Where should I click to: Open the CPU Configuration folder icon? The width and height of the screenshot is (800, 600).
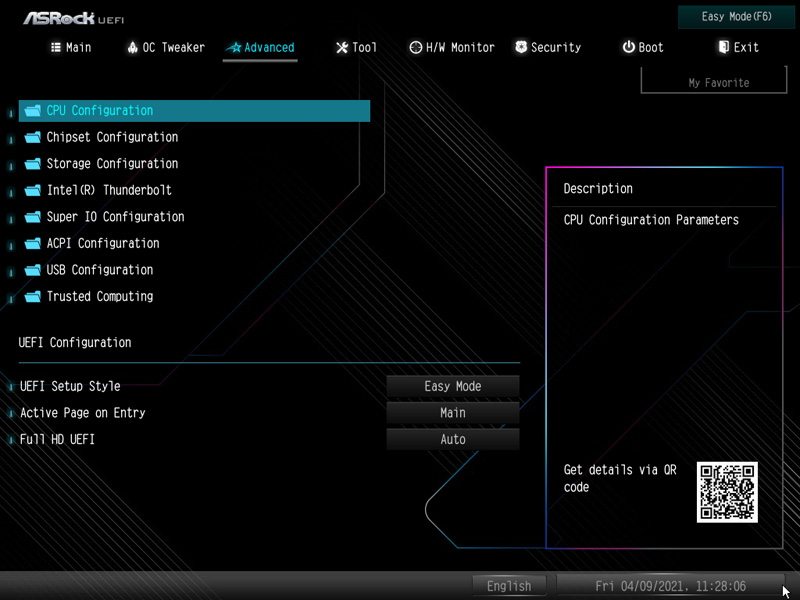33,111
